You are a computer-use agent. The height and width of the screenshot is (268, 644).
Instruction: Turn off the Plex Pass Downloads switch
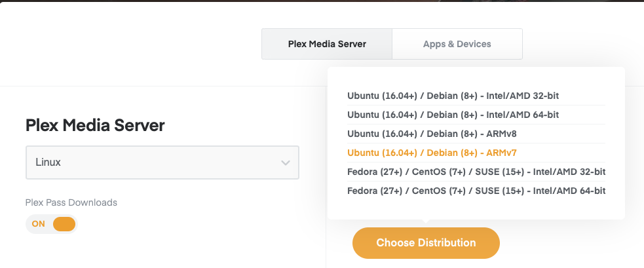pos(52,224)
